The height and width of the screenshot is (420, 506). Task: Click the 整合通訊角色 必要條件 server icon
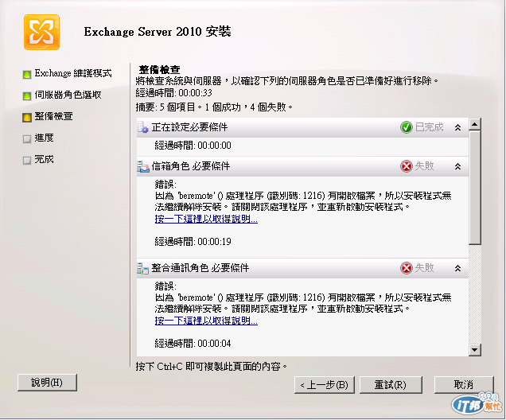[143, 268]
